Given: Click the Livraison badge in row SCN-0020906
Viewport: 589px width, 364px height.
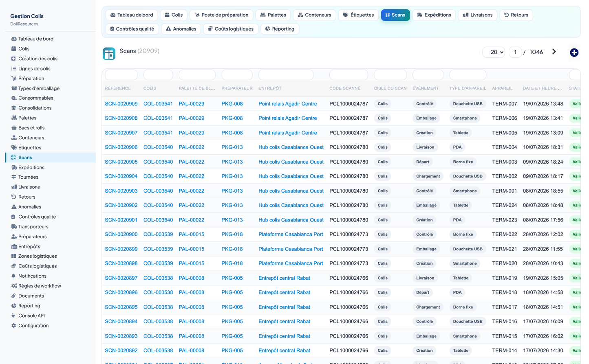Looking at the screenshot, I should pyautogui.click(x=425, y=147).
